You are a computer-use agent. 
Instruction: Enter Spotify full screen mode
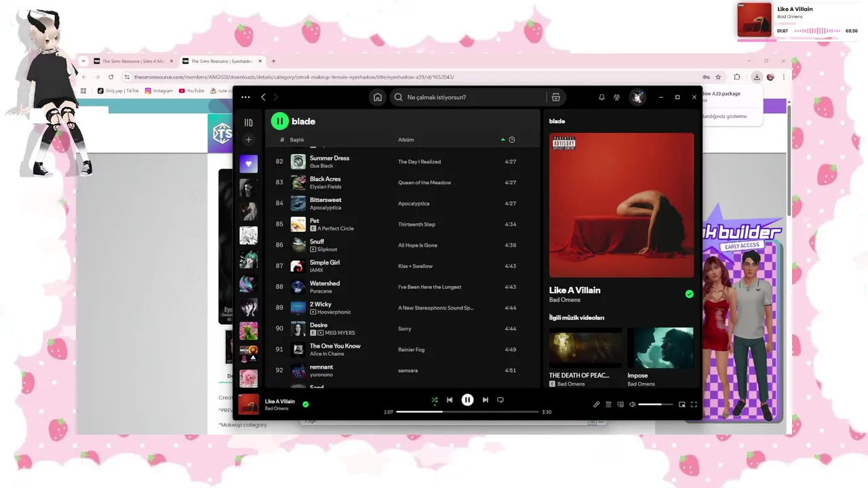point(694,405)
